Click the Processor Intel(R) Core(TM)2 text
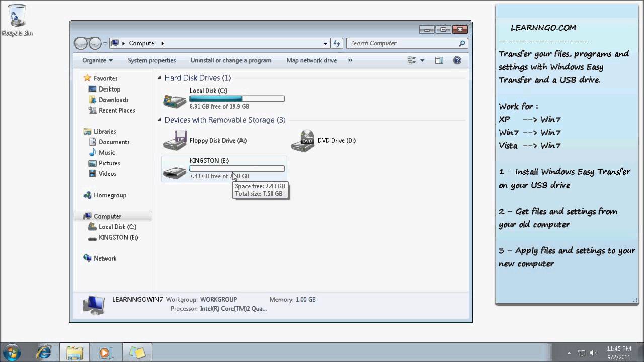Viewport: 644px width, 362px height. point(233,309)
